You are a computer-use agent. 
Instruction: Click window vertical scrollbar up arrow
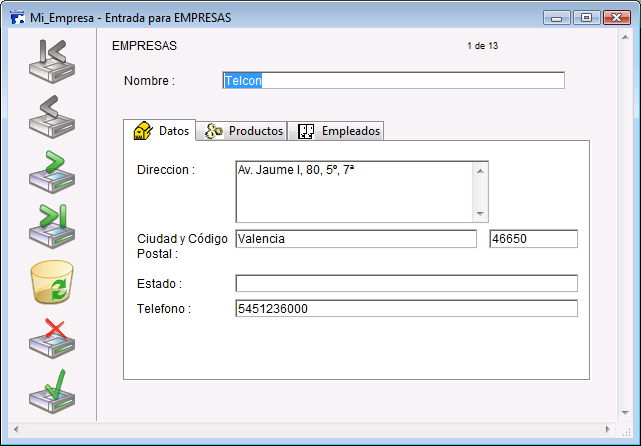pos(625,37)
